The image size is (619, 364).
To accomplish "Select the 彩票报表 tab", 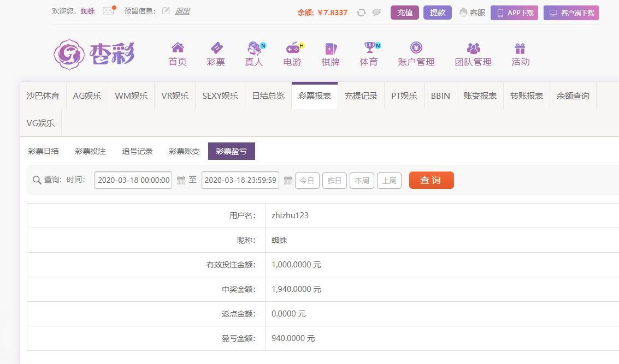I will [315, 96].
